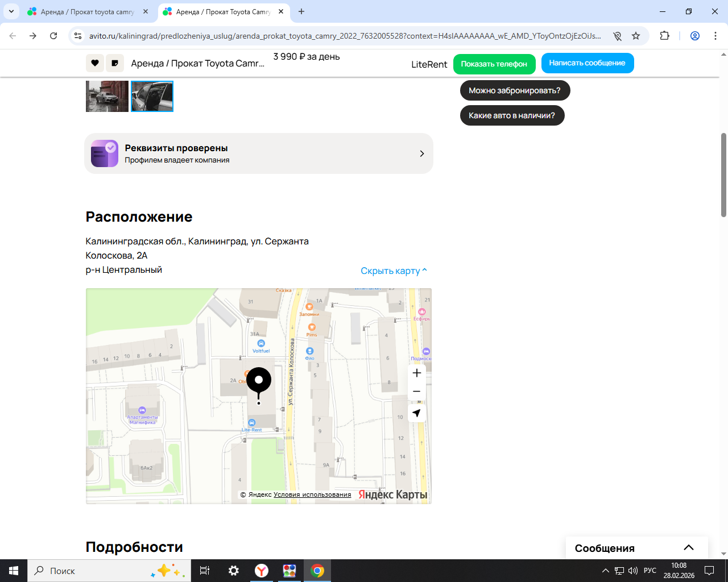Open the Реквизиты проверены details arrow

point(422,153)
